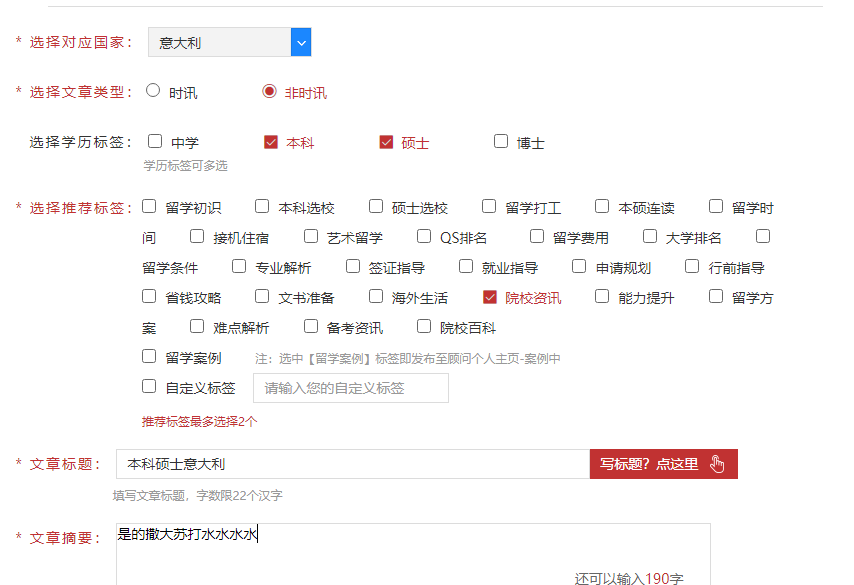Check the 本科选校 tag
854x585 pixels.
[262, 206]
